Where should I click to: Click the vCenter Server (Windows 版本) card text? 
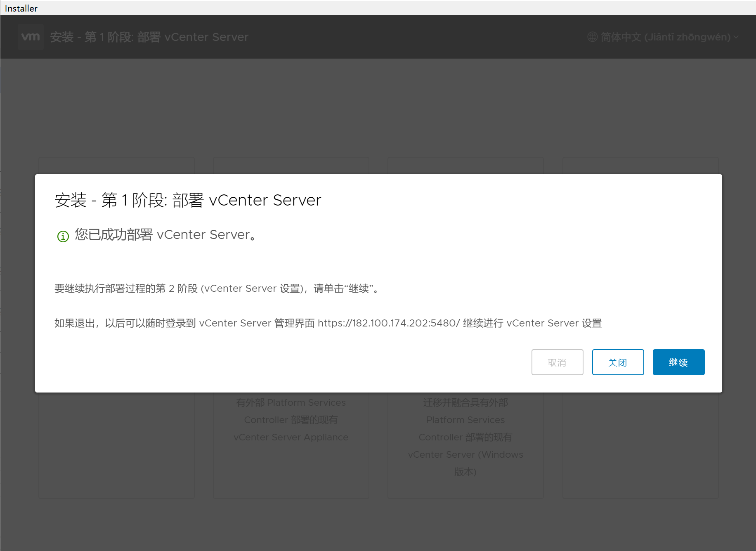(x=465, y=455)
